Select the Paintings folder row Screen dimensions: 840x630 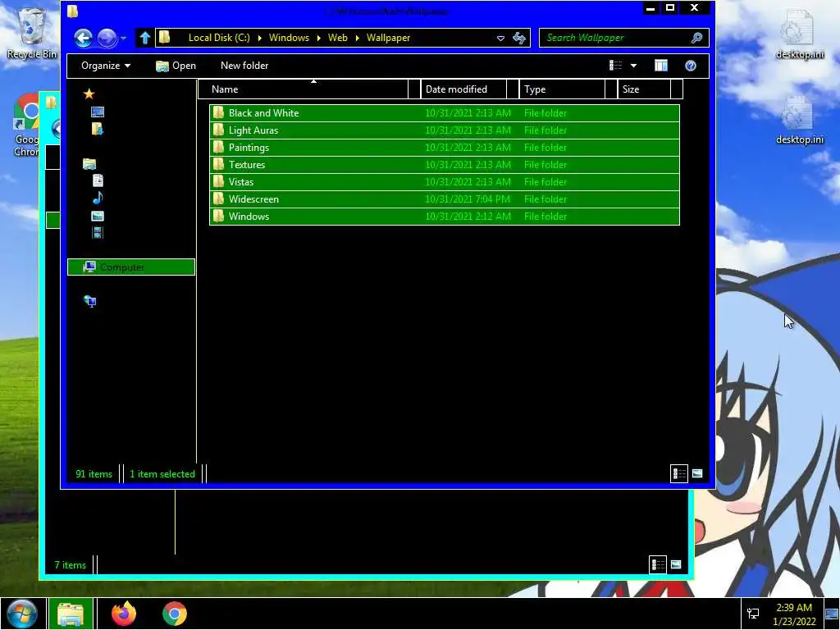point(444,148)
